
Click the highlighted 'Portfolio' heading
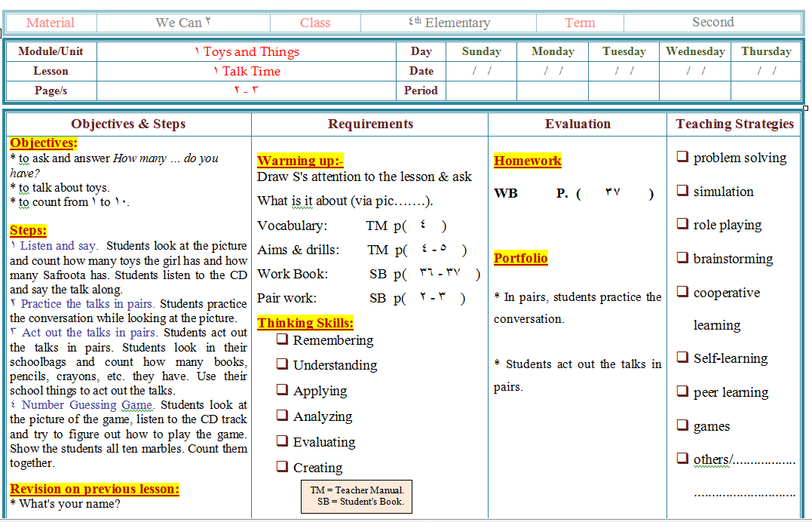coord(520,258)
